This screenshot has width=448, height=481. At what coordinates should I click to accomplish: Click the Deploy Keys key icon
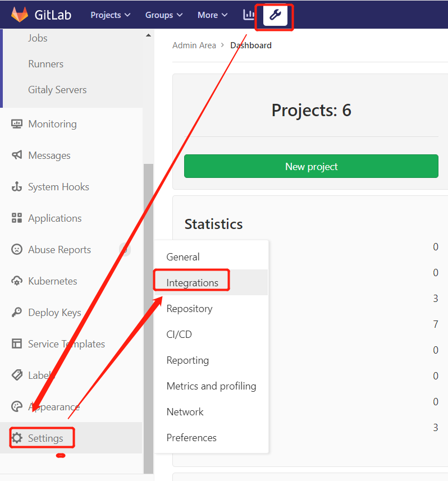[17, 312]
